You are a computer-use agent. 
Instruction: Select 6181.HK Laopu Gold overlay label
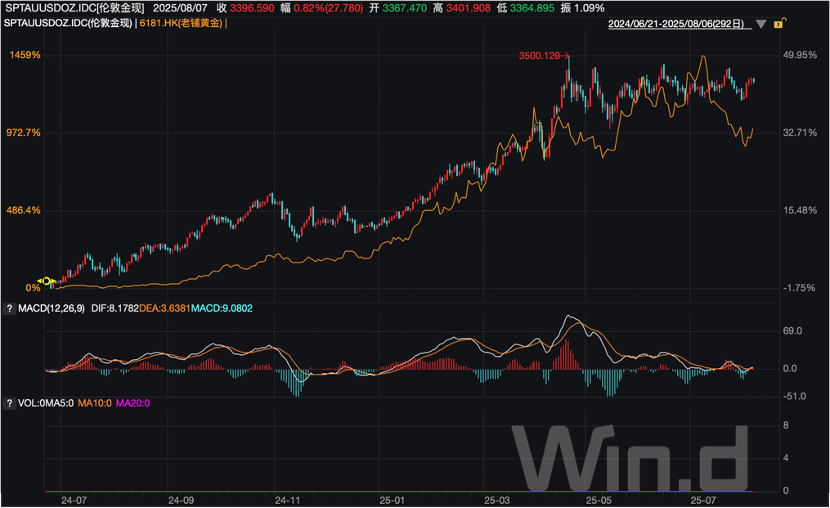181,22
